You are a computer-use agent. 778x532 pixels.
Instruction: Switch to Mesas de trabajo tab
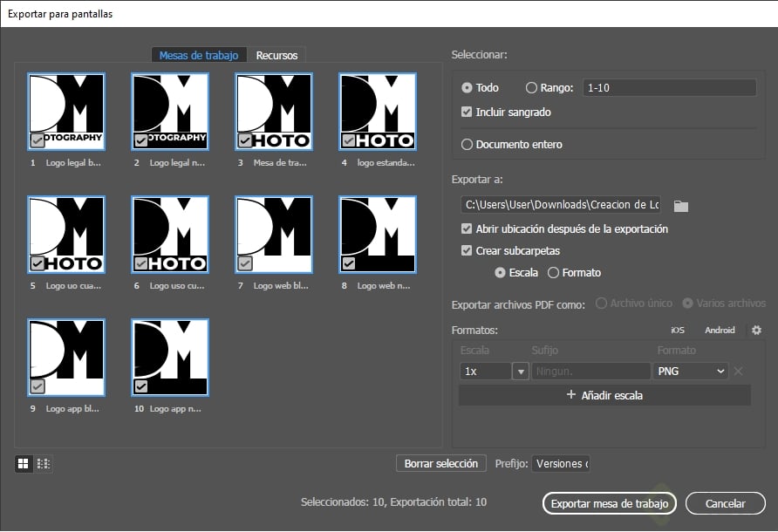click(199, 55)
